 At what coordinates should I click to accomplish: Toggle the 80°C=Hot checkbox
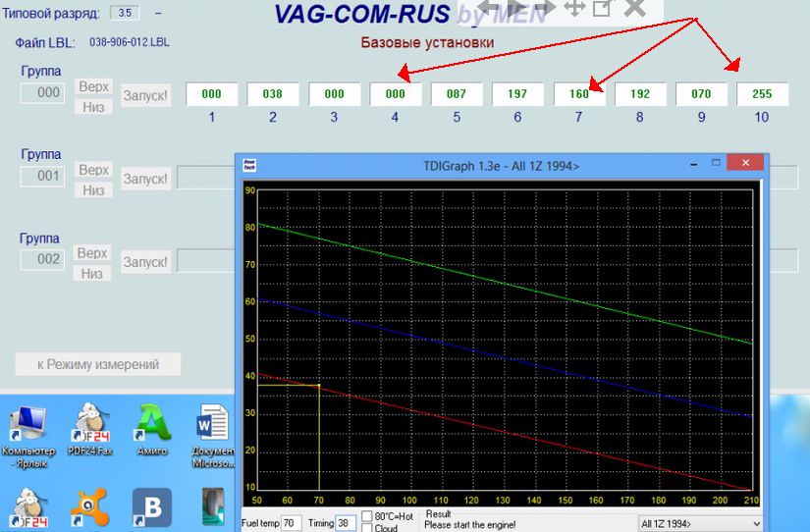pyautogui.click(x=367, y=516)
